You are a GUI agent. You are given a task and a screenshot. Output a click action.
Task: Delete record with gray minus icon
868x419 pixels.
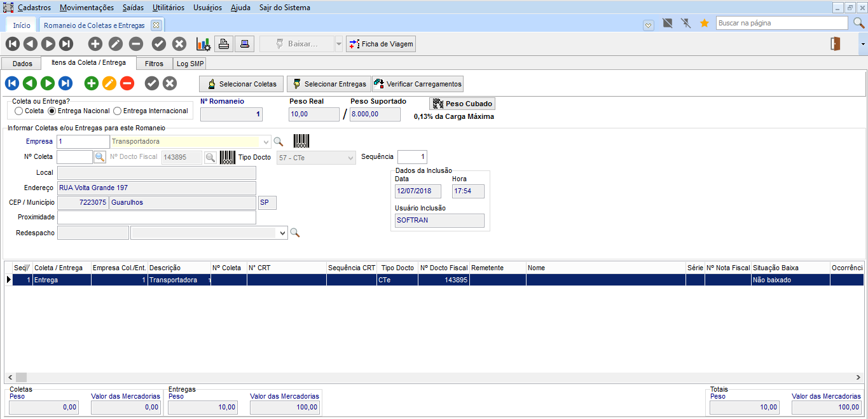click(136, 44)
